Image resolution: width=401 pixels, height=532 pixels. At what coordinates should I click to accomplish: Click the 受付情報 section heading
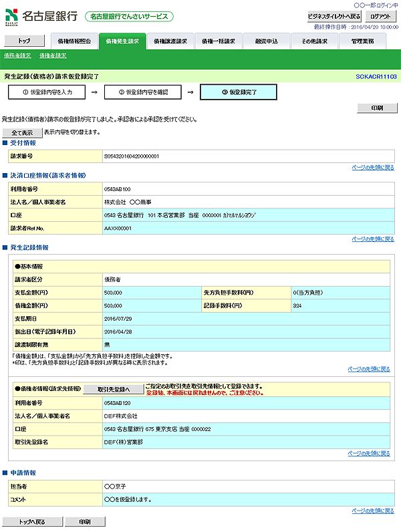(x=23, y=143)
